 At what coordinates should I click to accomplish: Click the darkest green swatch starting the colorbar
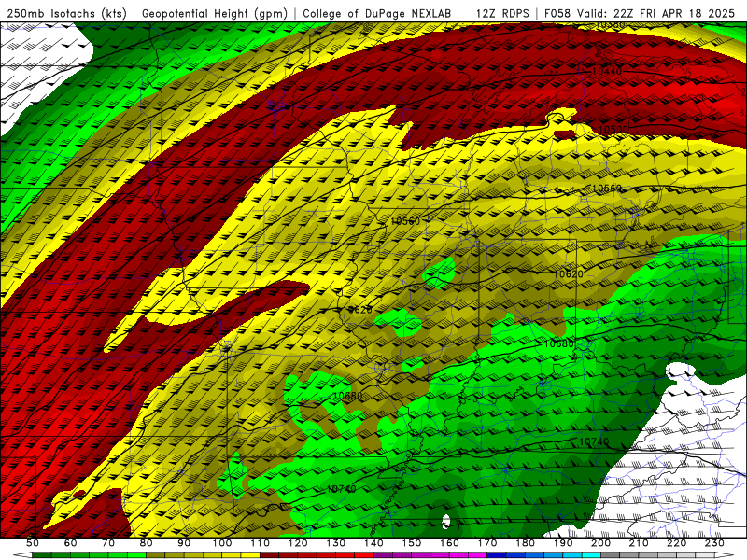click(42, 554)
